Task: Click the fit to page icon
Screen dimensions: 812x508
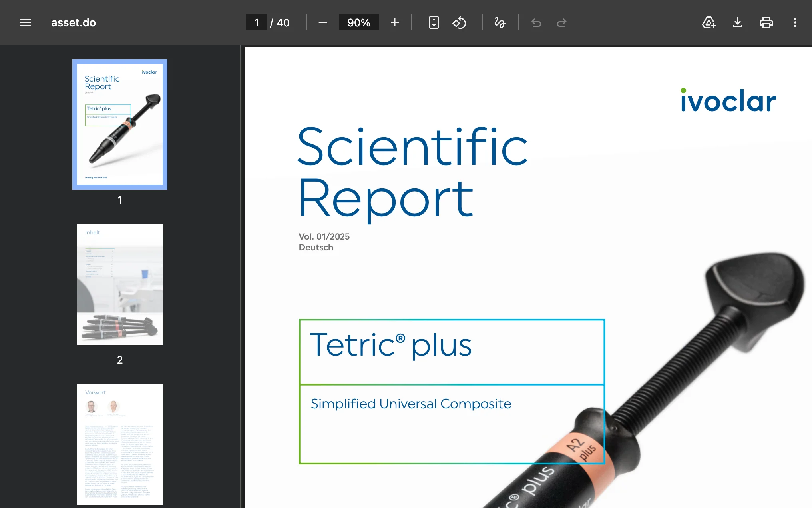Action: coord(434,22)
